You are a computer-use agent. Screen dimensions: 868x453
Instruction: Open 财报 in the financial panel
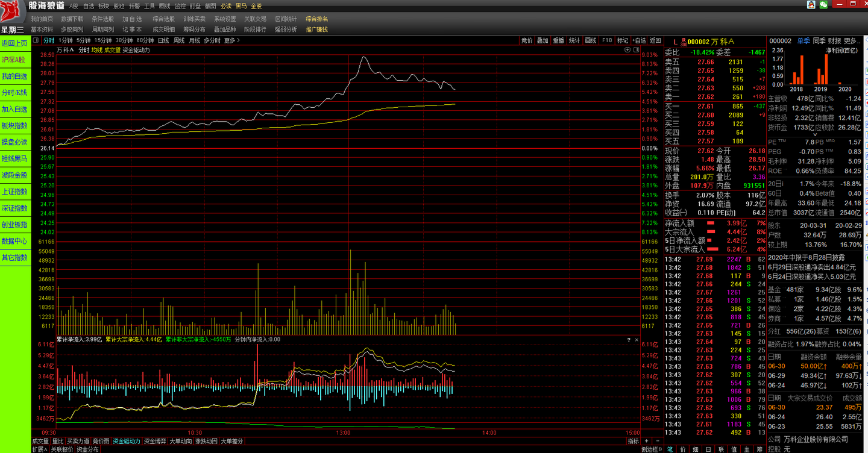tap(835, 41)
